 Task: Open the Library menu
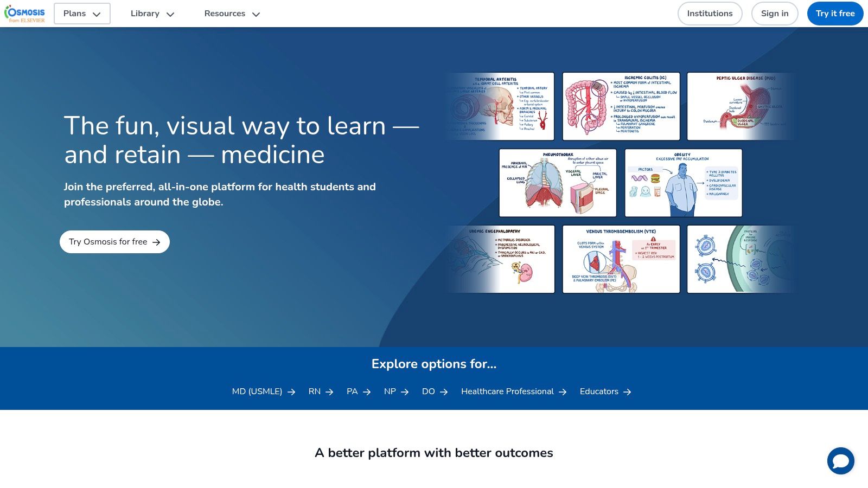[x=152, y=14]
